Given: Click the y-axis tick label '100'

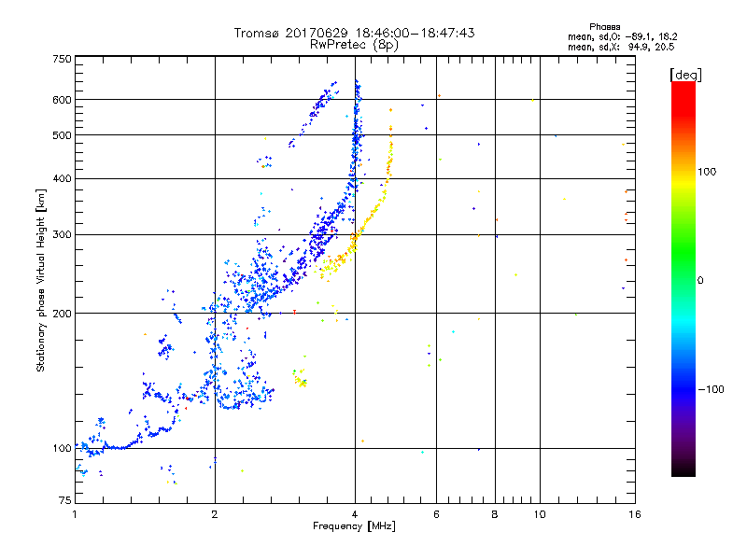Looking at the screenshot, I should tap(63, 449).
